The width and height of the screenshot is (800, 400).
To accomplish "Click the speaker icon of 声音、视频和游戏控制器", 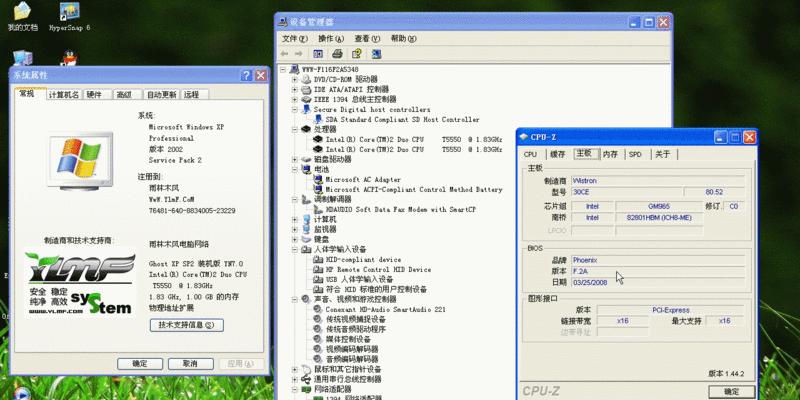I will [306, 299].
